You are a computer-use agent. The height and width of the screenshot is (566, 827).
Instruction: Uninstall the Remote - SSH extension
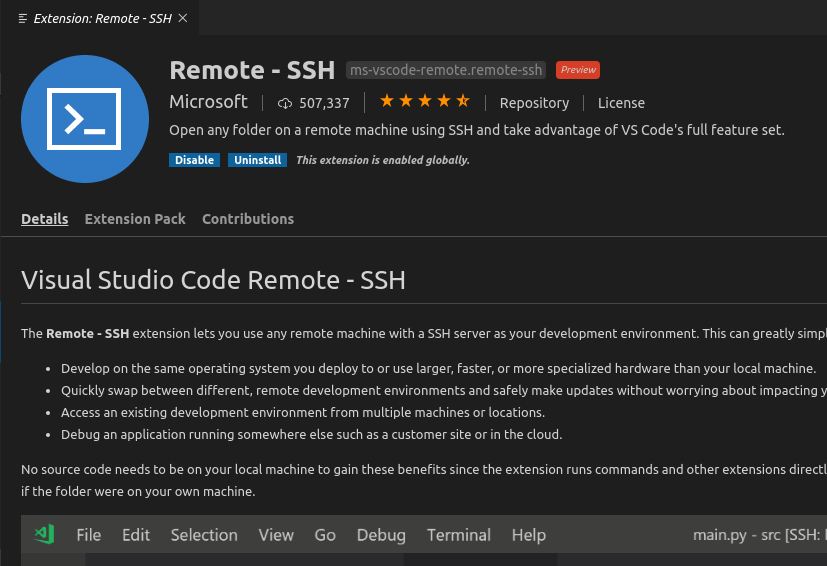click(257, 160)
